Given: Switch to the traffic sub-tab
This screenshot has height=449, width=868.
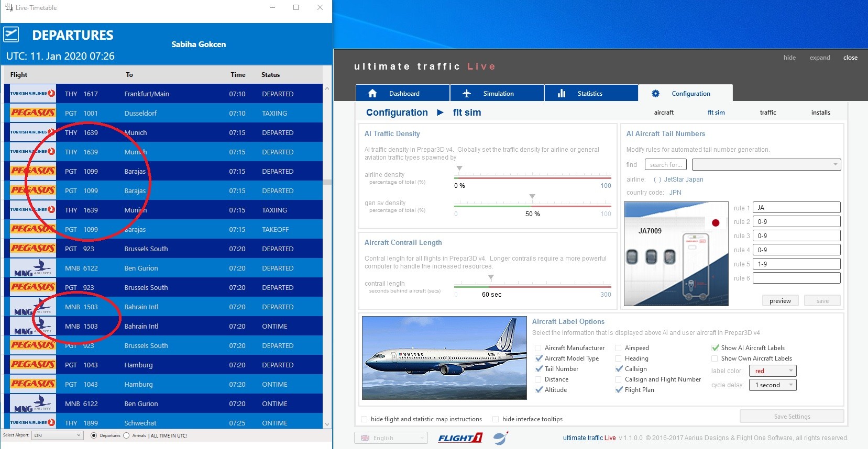Looking at the screenshot, I should (x=768, y=113).
